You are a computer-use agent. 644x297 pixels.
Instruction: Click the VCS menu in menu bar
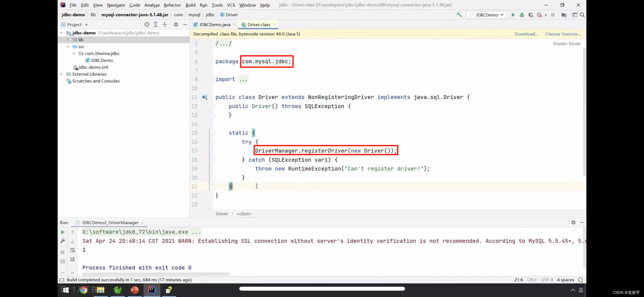(231, 5)
